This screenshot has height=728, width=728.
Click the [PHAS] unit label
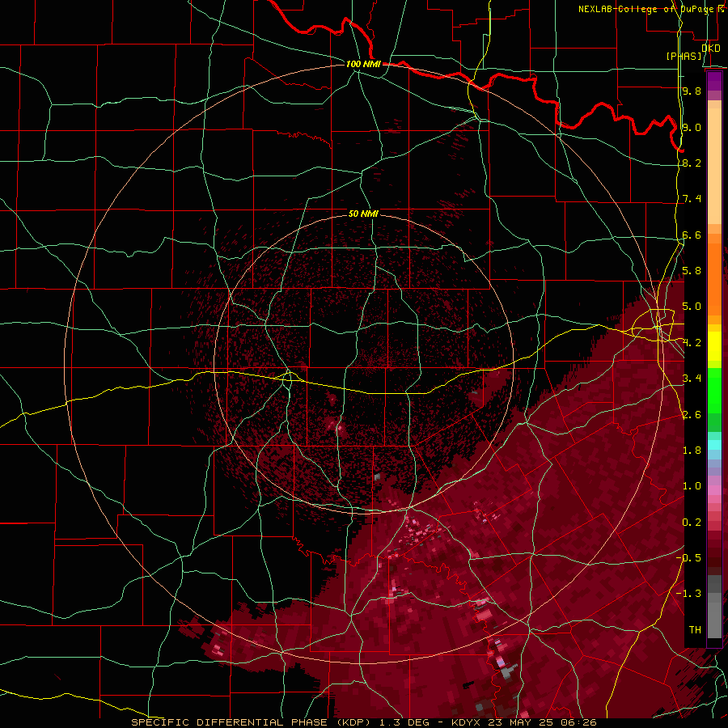(x=684, y=56)
